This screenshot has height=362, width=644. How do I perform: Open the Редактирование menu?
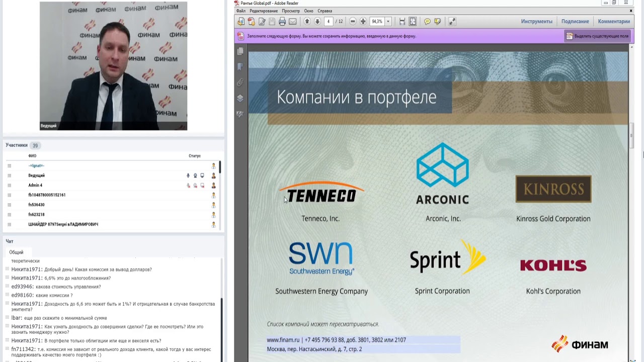(x=264, y=11)
